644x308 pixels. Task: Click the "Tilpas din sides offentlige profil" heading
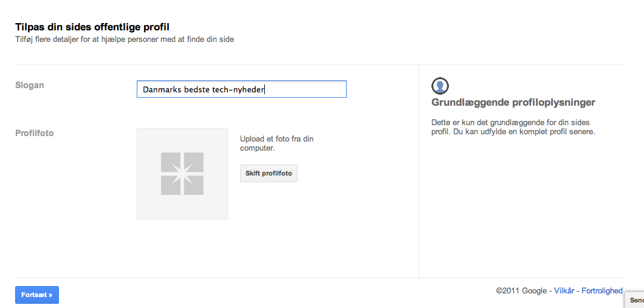92,27
